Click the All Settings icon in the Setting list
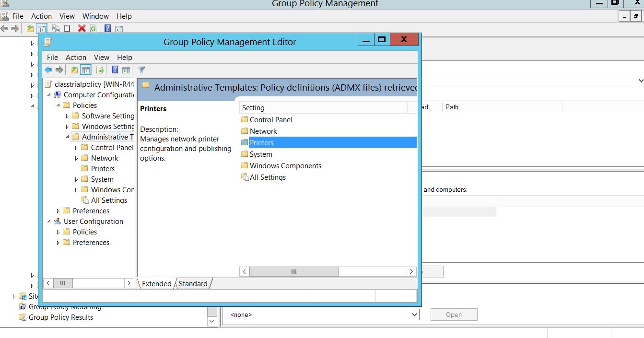644x338 pixels. coord(245,177)
